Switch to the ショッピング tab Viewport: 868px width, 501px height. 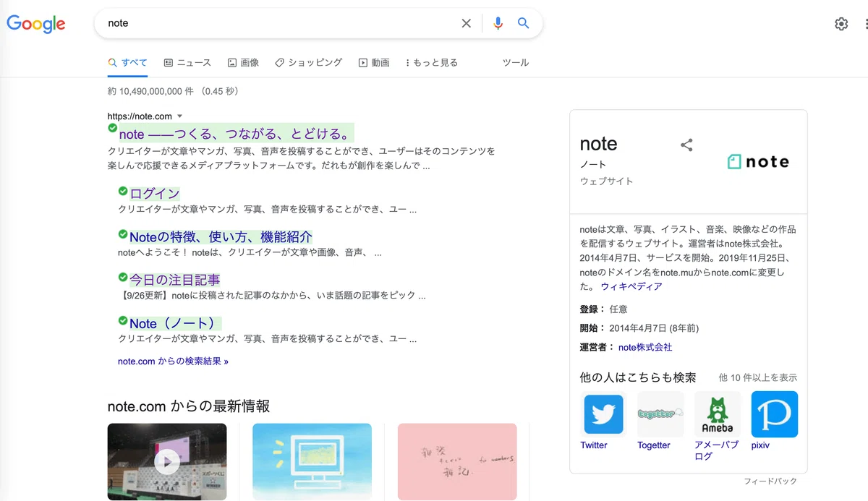point(309,63)
